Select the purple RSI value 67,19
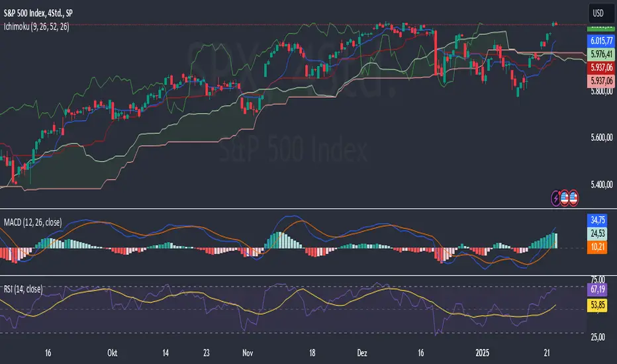 click(x=597, y=290)
